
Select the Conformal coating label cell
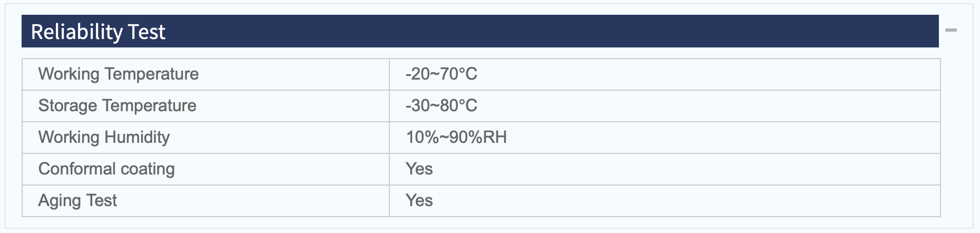(205, 169)
